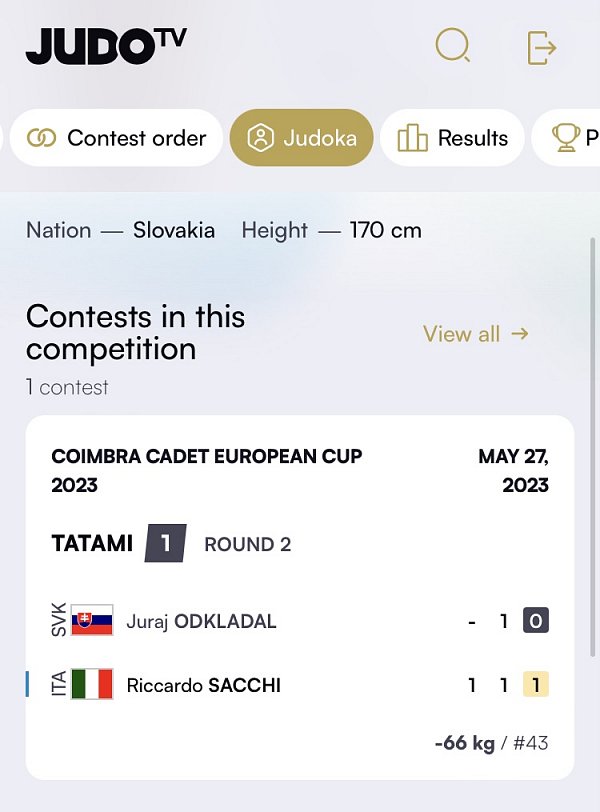Tap the JudoTV logo

coord(107,46)
